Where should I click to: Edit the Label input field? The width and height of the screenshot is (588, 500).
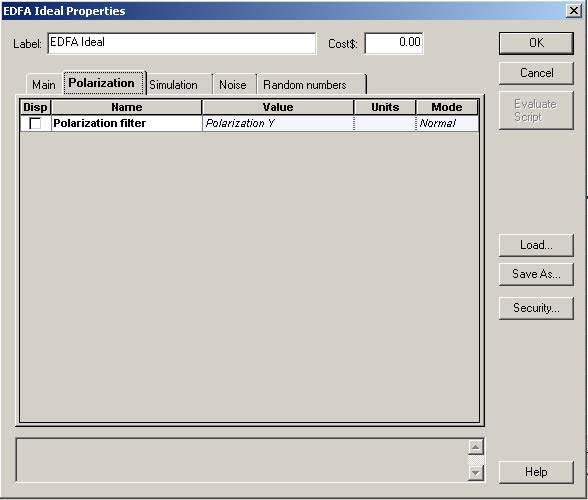(x=182, y=43)
